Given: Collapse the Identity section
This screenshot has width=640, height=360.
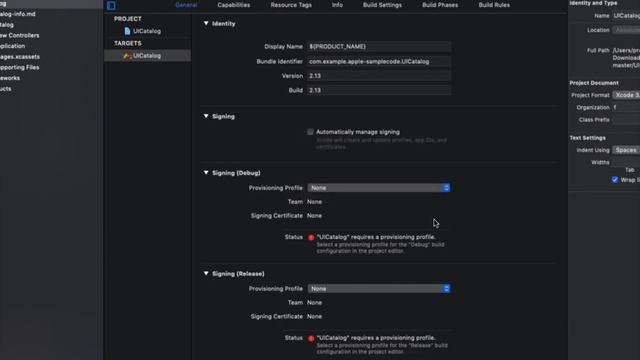Looking at the screenshot, I should pyautogui.click(x=206, y=23).
